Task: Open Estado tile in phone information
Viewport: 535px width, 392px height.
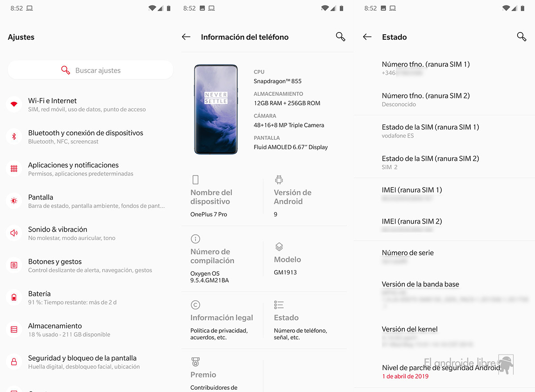Action: pyautogui.click(x=307, y=320)
